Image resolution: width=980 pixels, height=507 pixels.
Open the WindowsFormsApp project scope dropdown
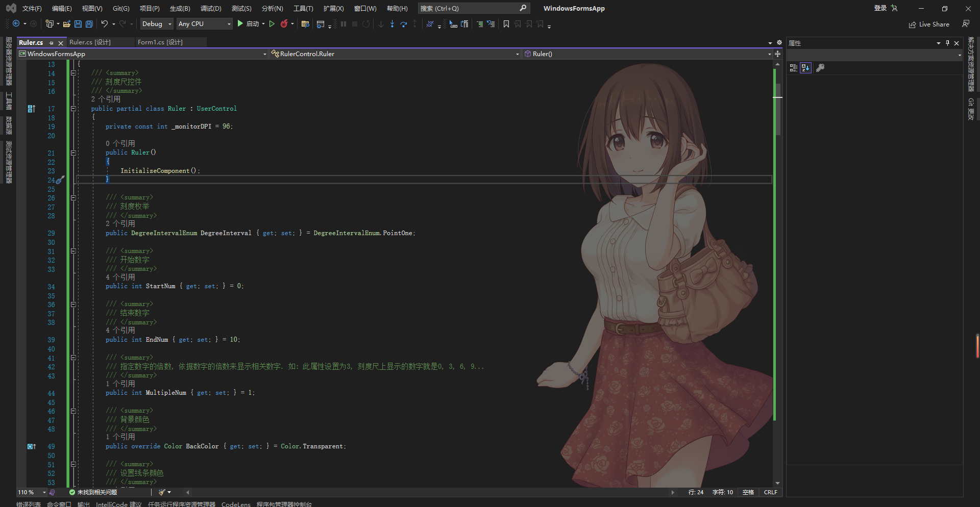142,54
